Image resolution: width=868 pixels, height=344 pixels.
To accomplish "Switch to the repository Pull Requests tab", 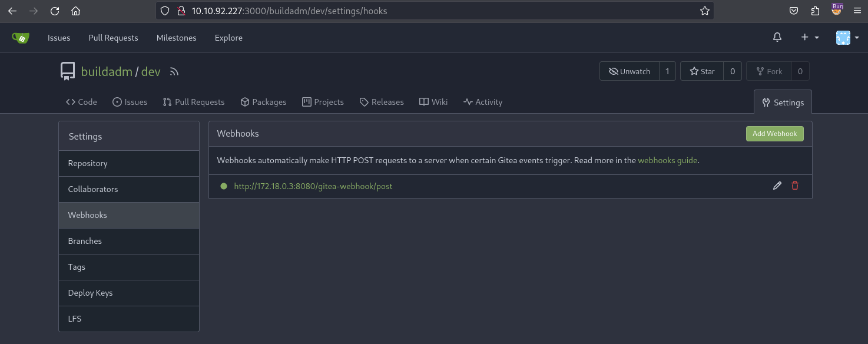I will pyautogui.click(x=194, y=102).
